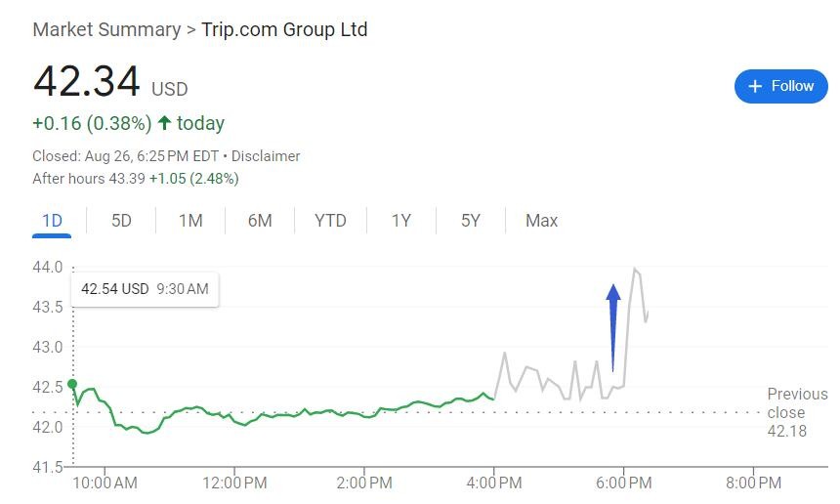This screenshot has width=840, height=504.
Task: Switch to 1Y chart view
Action: 401,221
